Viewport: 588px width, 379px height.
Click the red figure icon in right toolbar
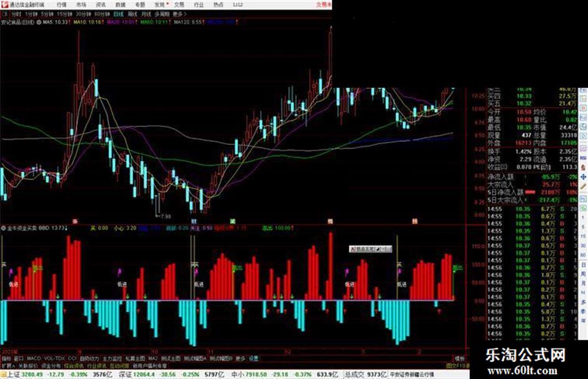(583, 167)
